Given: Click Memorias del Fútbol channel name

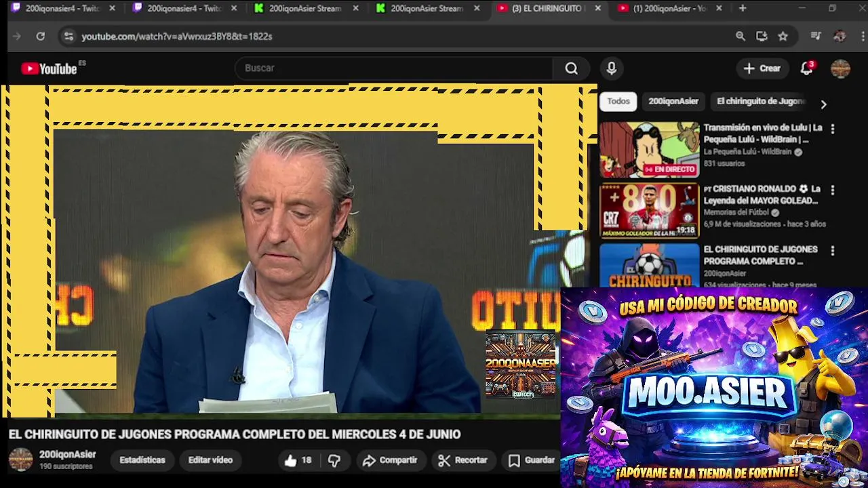Looking at the screenshot, I should point(736,213).
